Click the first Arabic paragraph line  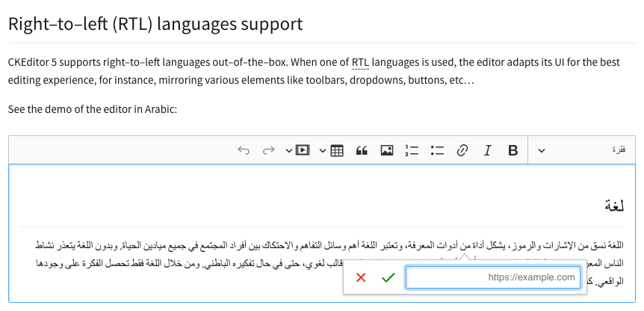pyautogui.click(x=329, y=246)
